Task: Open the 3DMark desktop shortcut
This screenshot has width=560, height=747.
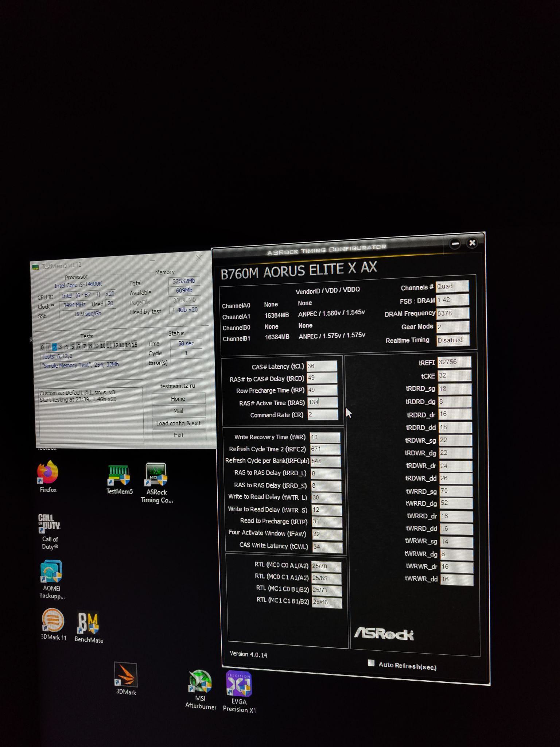Action: point(126,679)
